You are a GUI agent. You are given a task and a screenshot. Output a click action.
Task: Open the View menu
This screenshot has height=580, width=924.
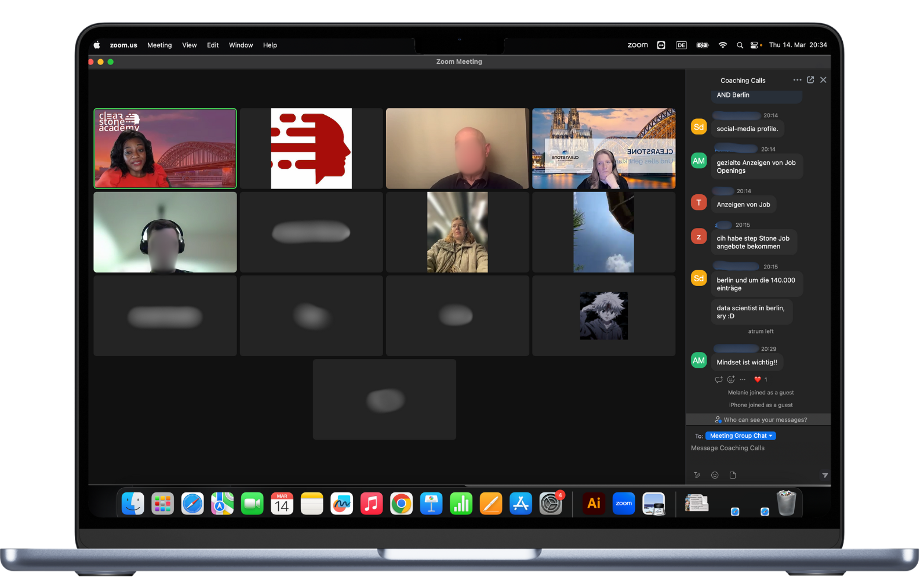[190, 45]
